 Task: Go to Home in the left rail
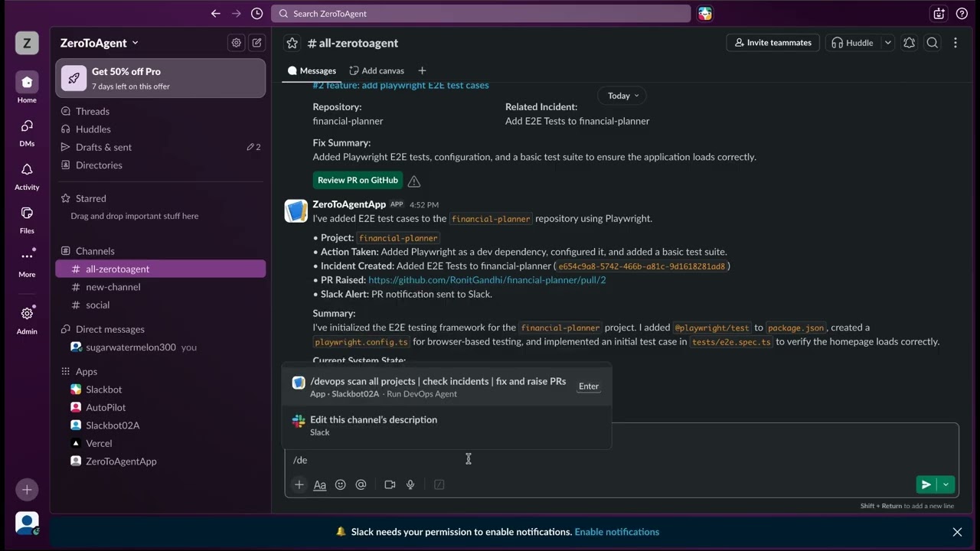[27, 88]
